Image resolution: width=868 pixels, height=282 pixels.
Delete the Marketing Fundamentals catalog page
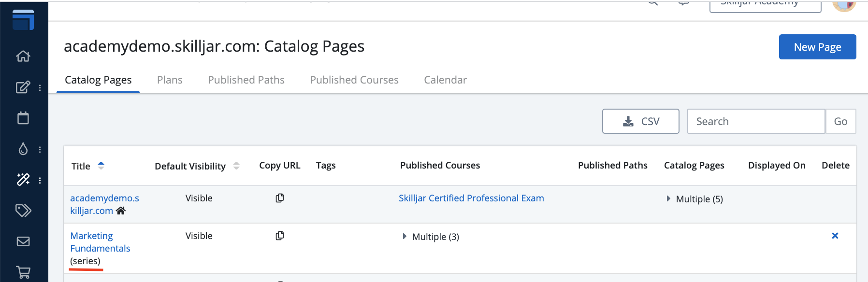point(835,236)
